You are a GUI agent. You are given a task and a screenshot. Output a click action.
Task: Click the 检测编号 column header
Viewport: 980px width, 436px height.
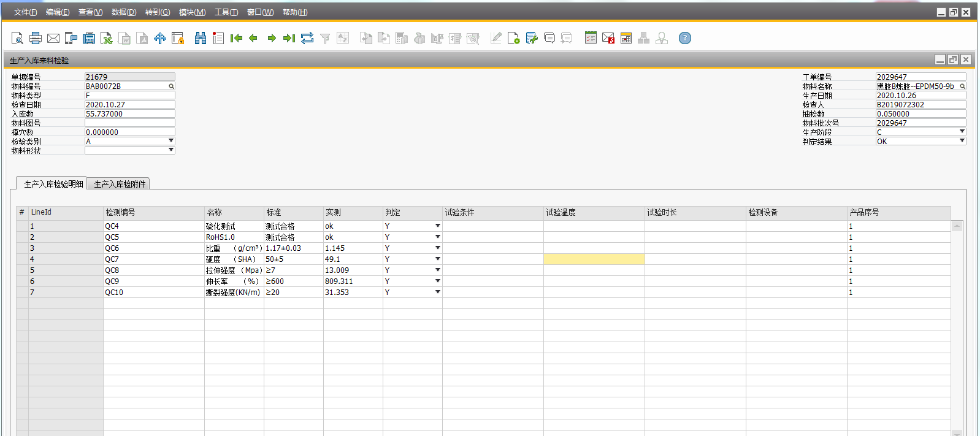tap(153, 213)
